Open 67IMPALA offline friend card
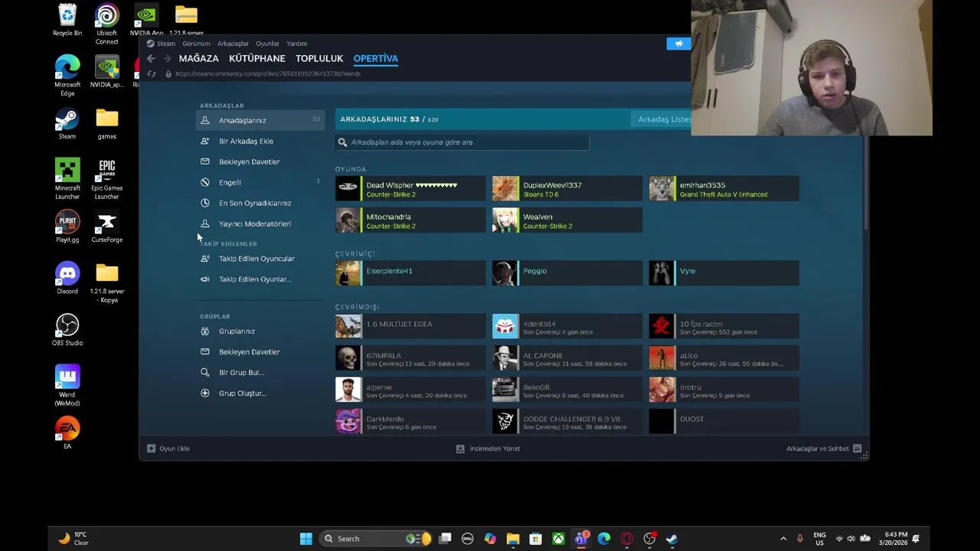980x551 pixels. tap(410, 358)
